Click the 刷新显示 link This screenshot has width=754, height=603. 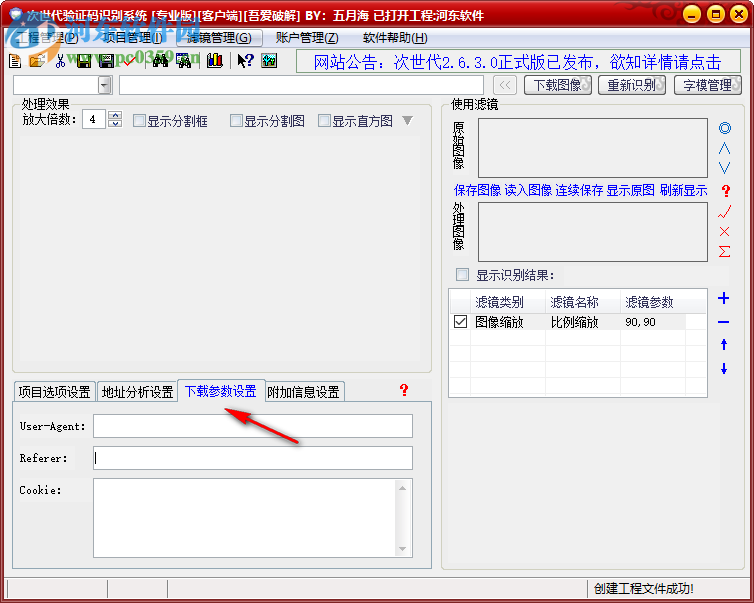pos(683,190)
